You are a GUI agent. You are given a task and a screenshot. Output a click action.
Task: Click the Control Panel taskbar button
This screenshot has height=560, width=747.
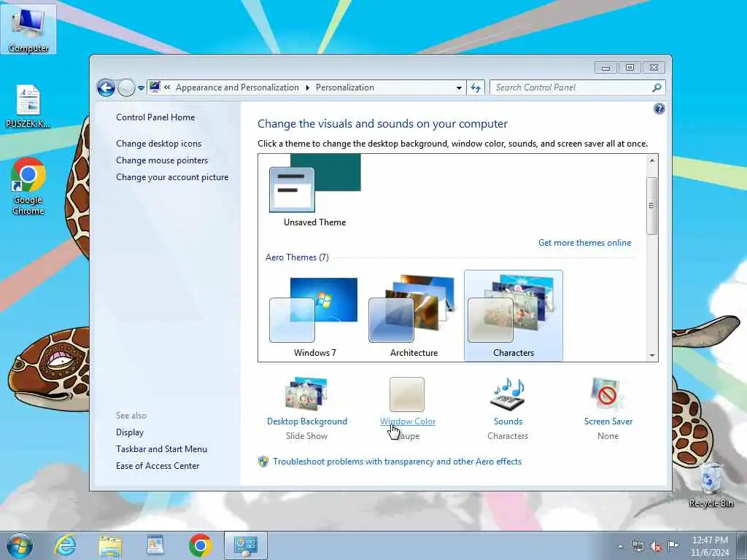point(246,545)
